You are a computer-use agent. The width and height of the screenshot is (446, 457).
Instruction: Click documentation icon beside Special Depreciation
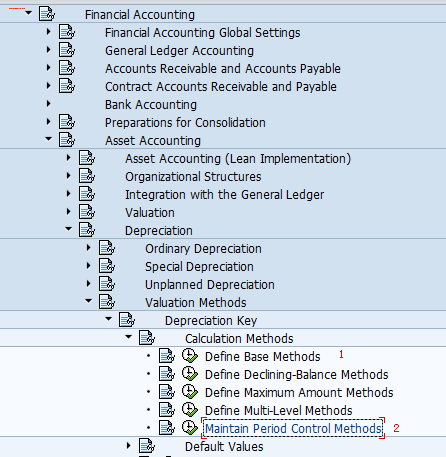107,266
